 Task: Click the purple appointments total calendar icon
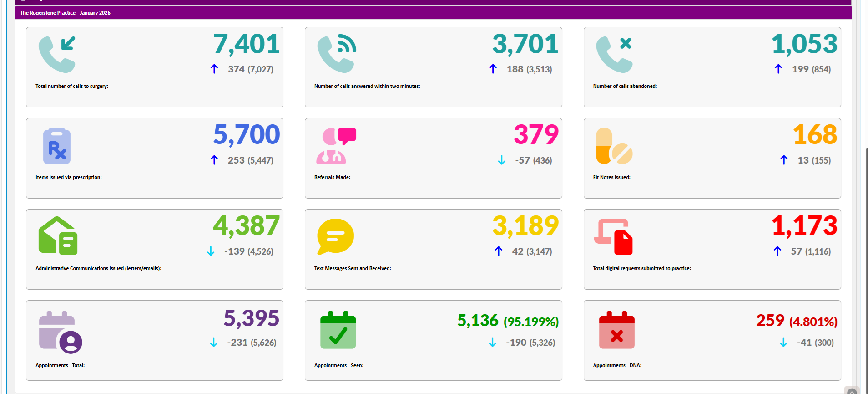tap(60, 332)
